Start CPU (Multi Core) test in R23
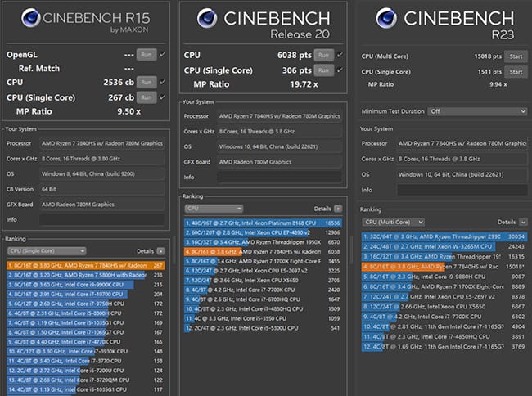Screen dimensions: 532x396 516,56
